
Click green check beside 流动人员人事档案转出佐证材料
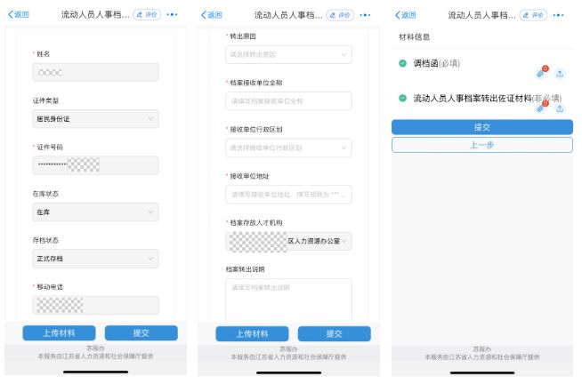pyautogui.click(x=402, y=97)
